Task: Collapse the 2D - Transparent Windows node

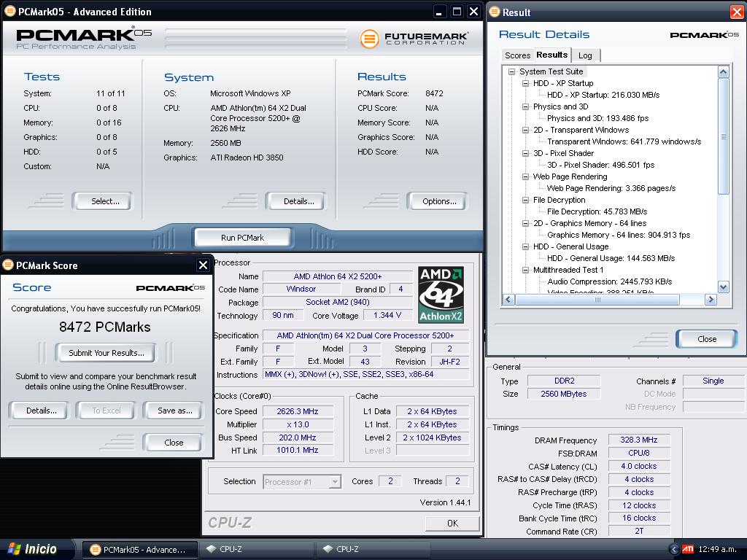Action: (525, 130)
